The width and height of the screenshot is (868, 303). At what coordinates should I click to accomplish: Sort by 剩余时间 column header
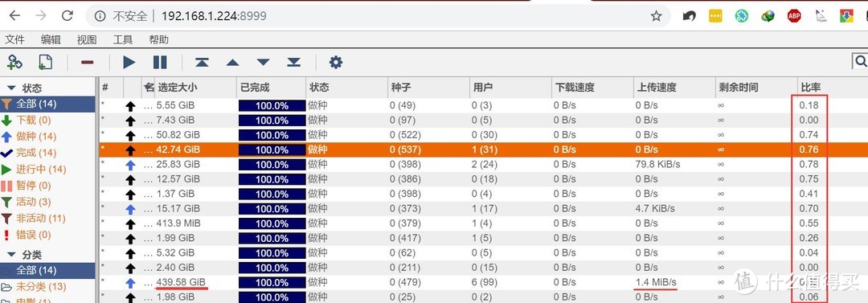tap(756, 88)
